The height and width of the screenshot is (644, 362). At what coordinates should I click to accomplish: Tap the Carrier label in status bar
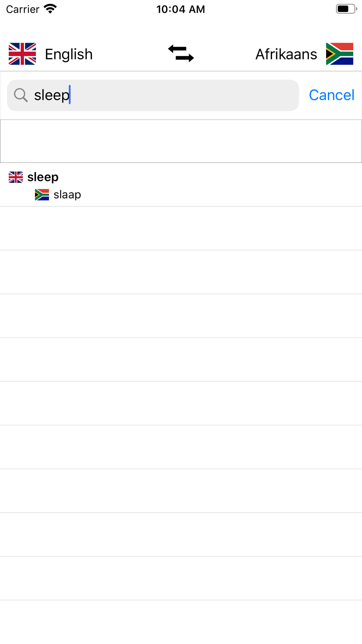(x=22, y=9)
